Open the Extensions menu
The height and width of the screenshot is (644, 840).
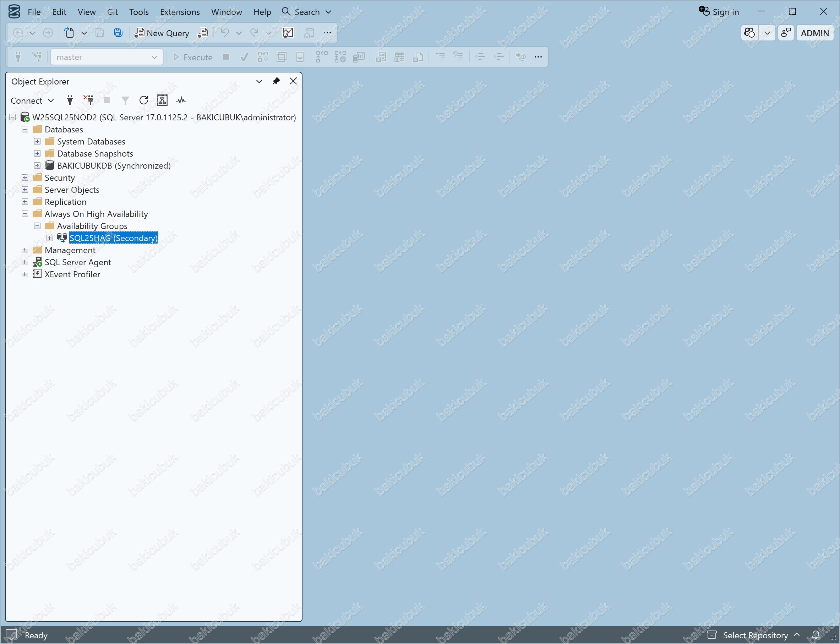click(x=180, y=12)
